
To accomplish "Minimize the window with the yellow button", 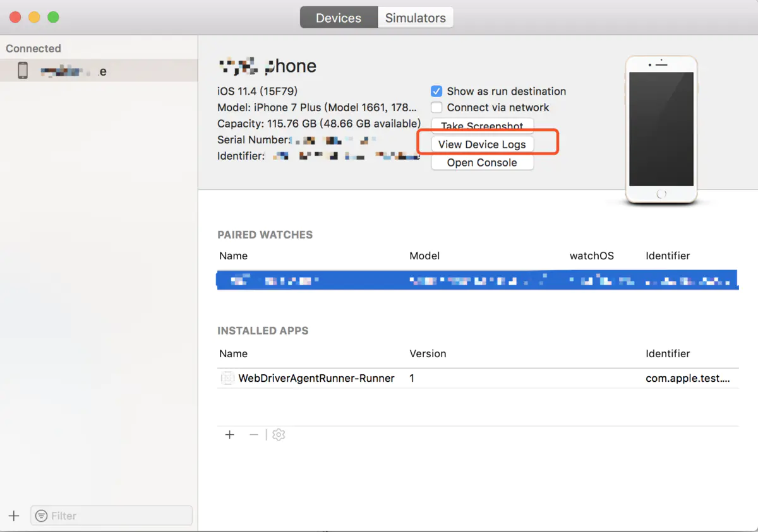I will (34, 18).
